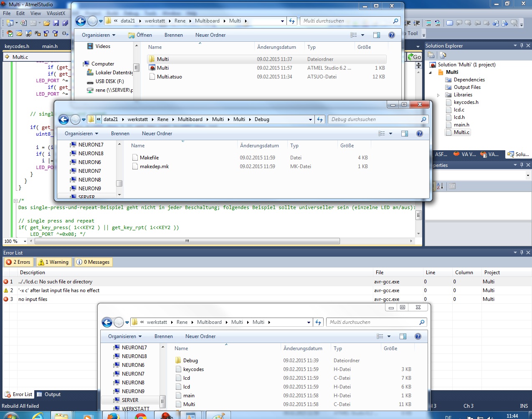The width and height of the screenshot is (532, 419).
Task: Toggle auto-hide pin on Error List panel
Action: pos(522,252)
